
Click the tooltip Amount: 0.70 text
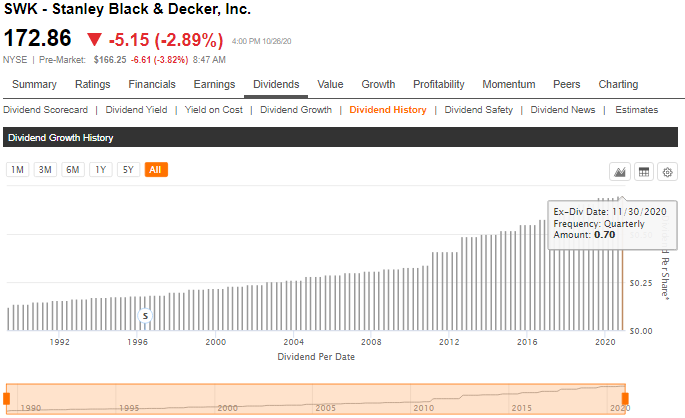(584, 235)
